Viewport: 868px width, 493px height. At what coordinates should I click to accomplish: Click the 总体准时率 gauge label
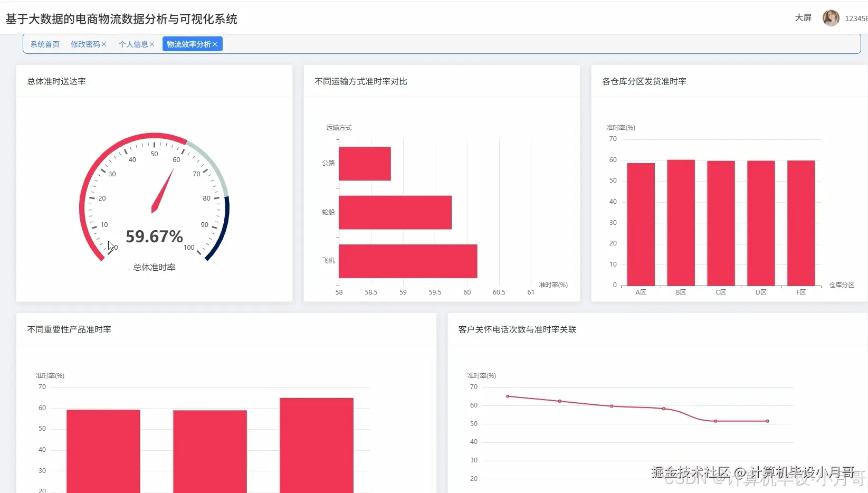tap(154, 267)
